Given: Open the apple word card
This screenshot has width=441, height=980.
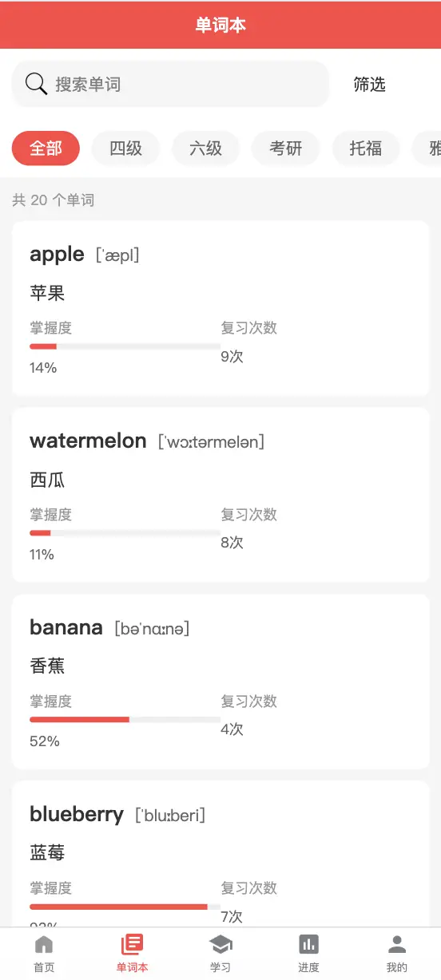Looking at the screenshot, I should [x=220, y=308].
